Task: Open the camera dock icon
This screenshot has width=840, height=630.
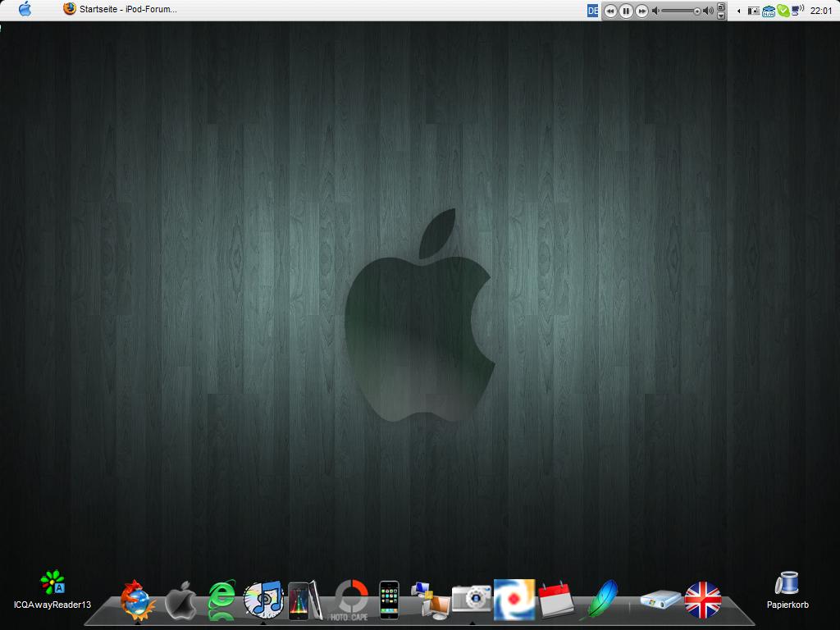Action: [472, 599]
